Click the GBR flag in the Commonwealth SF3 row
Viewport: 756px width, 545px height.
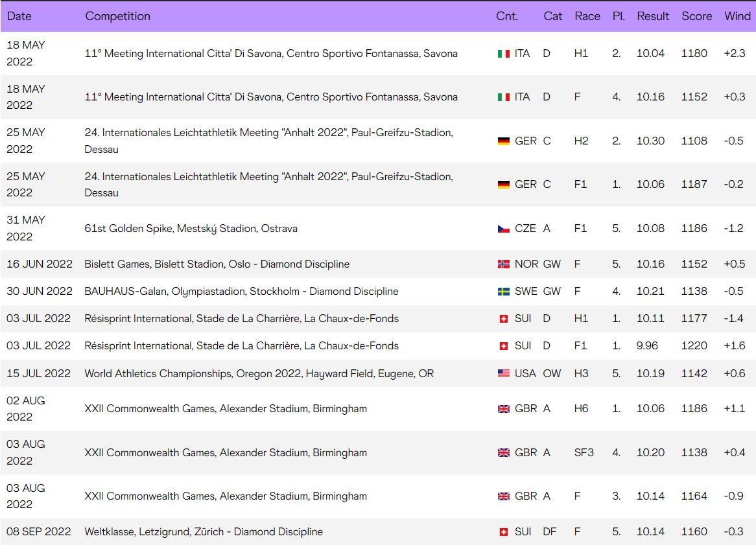point(503,453)
